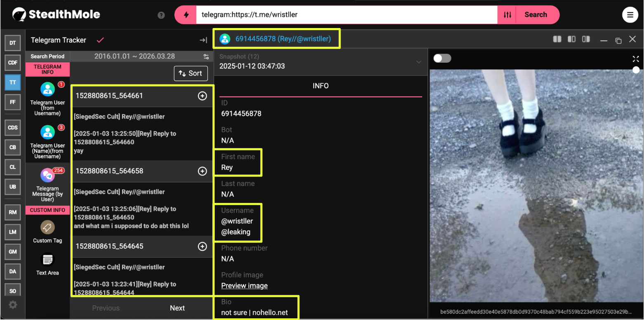
Task: Click the Search button
Action: click(x=536, y=15)
